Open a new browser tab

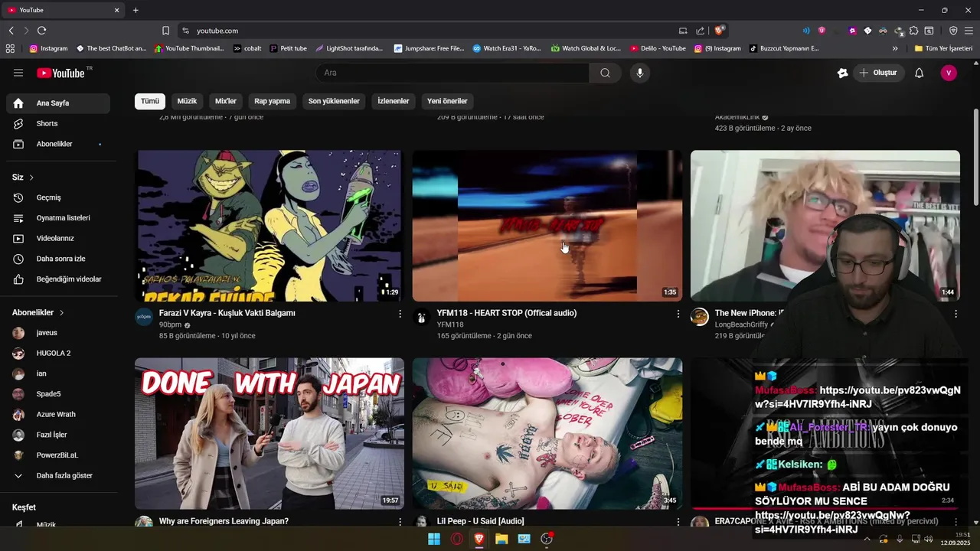click(136, 10)
